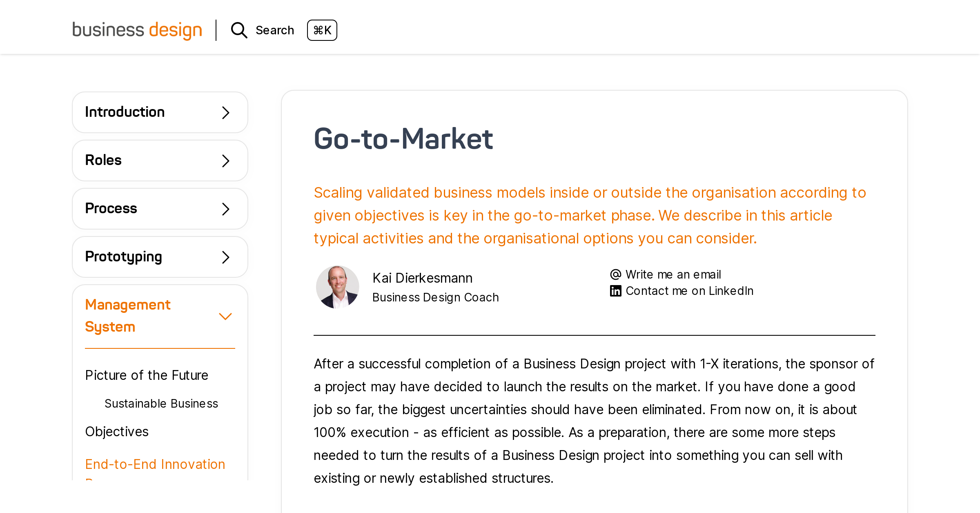Screen dimensions: 980x513
Task: Activate the Search field
Action: 274,30
